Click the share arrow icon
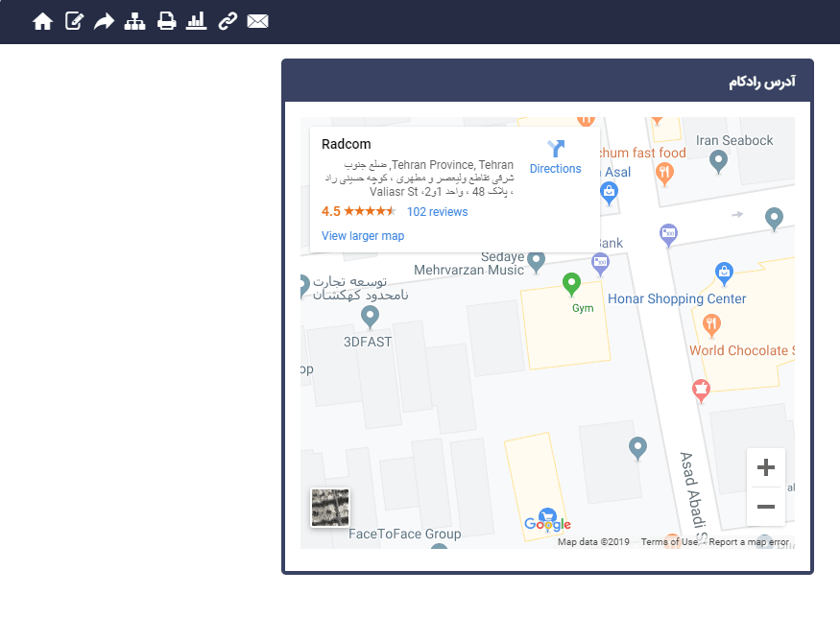 104,20
